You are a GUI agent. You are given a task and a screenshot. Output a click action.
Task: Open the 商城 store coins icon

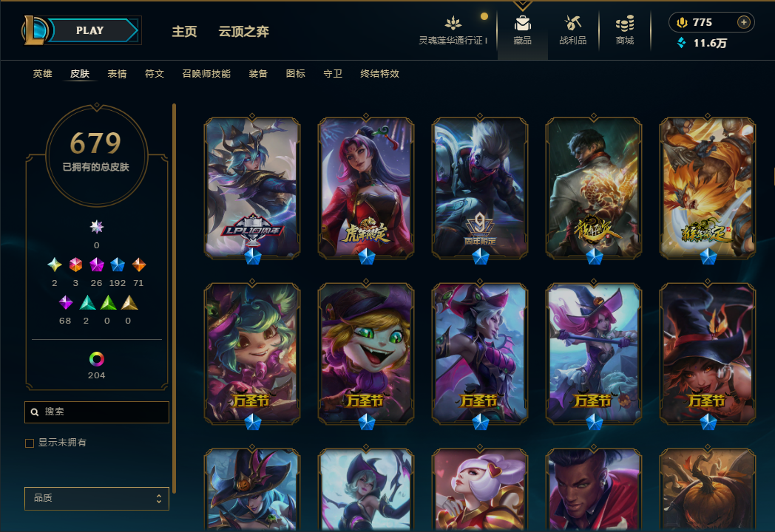point(625,23)
